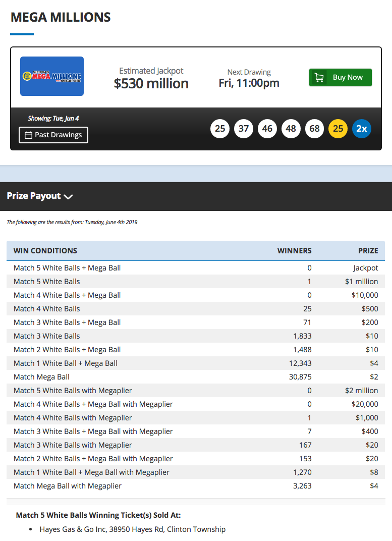Click the 1,270 winners cell
392x541 pixels.
coord(302,472)
